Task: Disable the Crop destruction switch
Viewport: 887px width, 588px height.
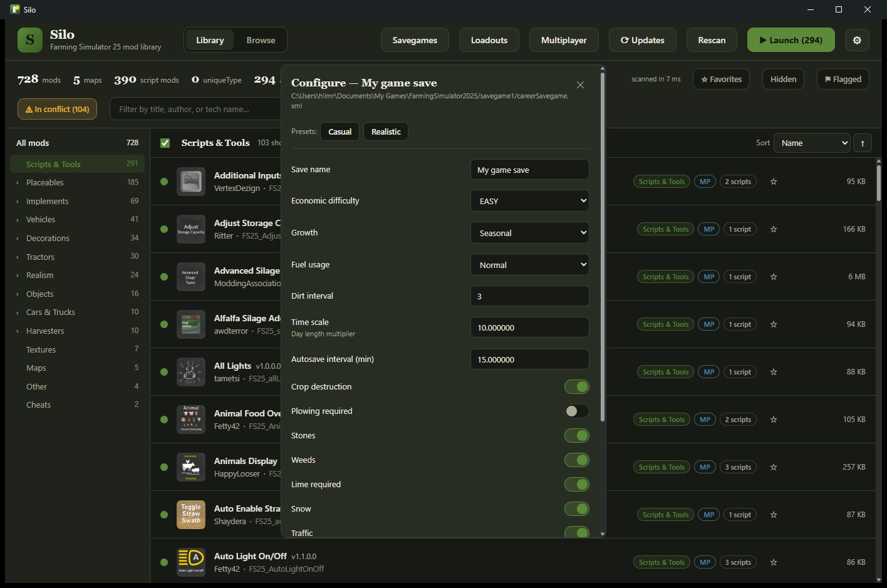Action: 576,387
